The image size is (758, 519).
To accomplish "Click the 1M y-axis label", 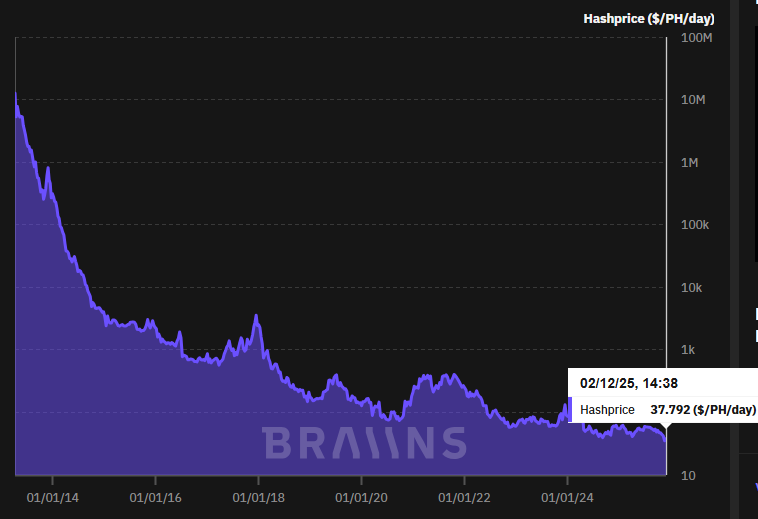I will pos(690,163).
